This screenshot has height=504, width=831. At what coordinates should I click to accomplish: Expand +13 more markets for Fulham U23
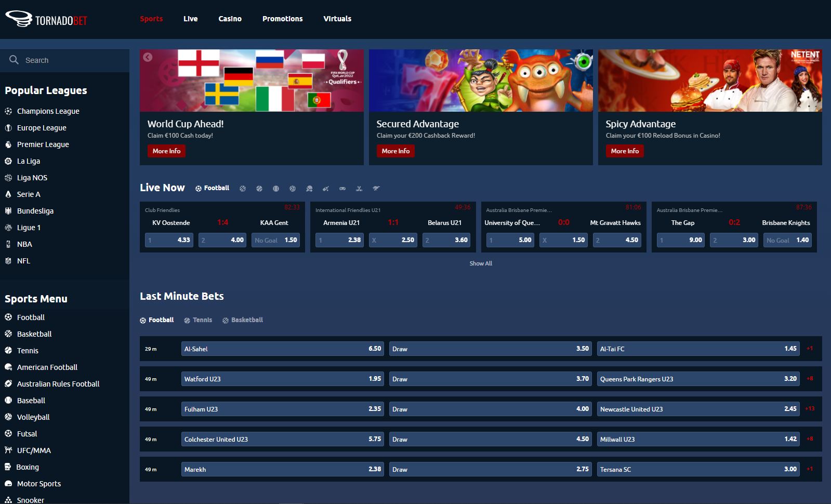click(x=810, y=409)
